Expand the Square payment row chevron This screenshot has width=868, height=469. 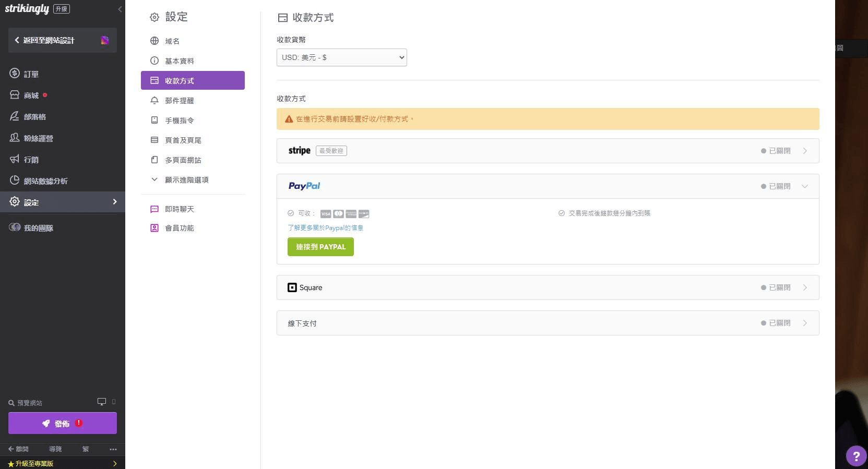pos(805,287)
